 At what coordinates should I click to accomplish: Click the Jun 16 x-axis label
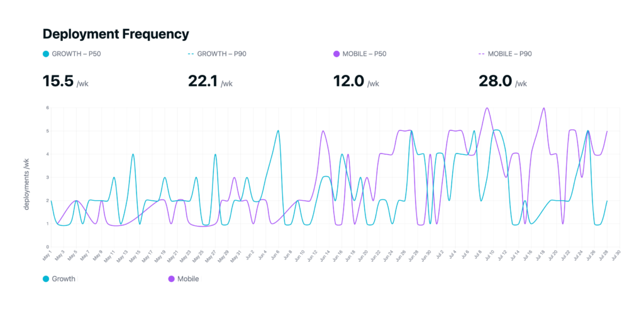(x=338, y=255)
